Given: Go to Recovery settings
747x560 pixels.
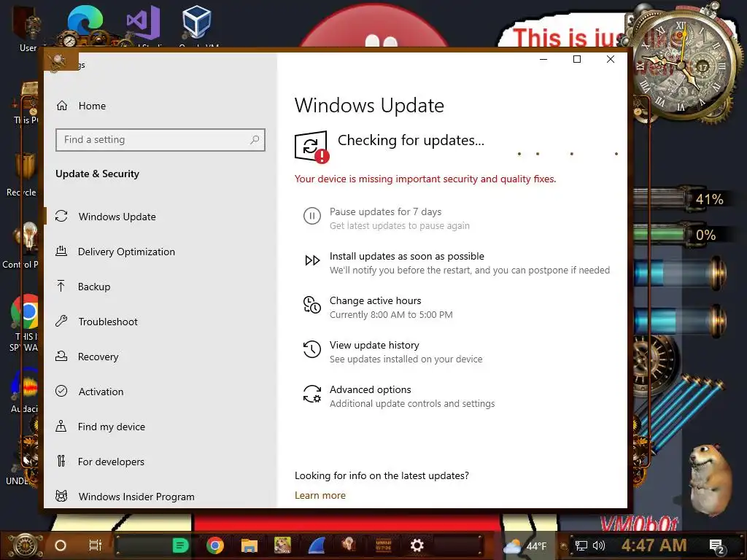Looking at the screenshot, I should [x=98, y=357].
